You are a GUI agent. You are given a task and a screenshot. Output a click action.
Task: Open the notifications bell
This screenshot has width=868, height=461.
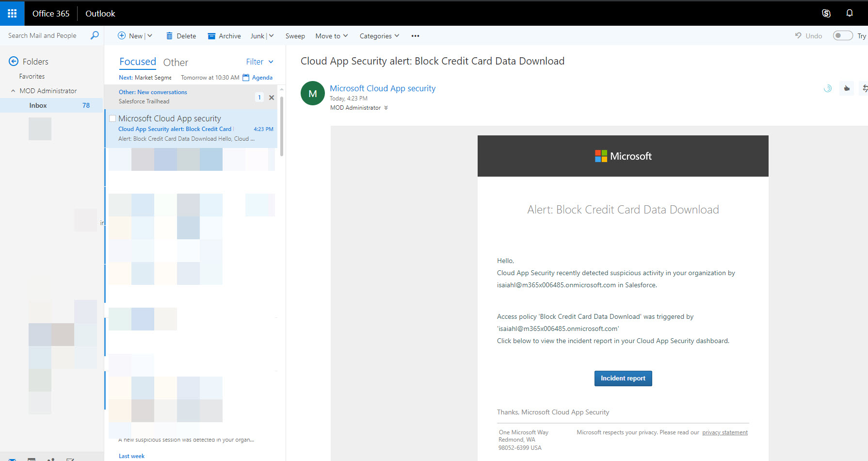tap(850, 13)
